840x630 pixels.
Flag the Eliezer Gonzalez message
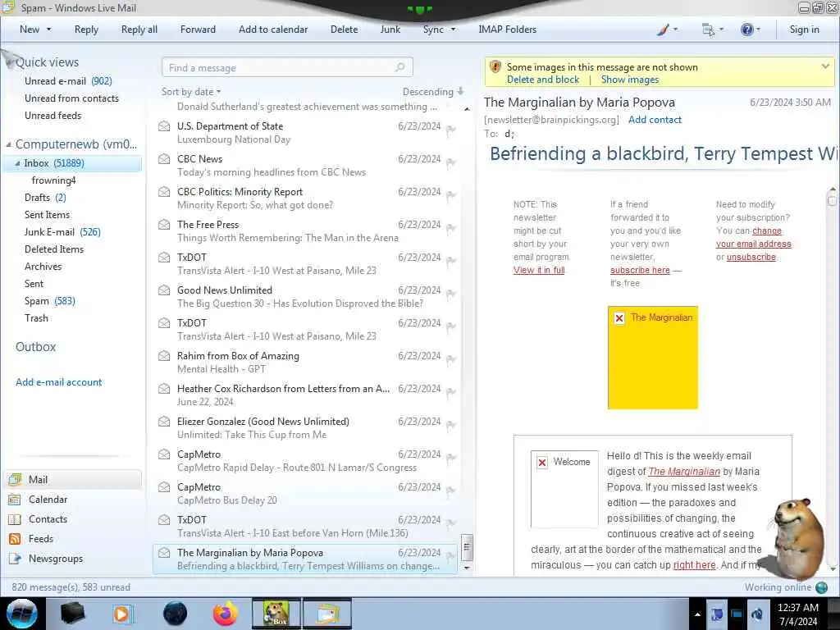451,425
